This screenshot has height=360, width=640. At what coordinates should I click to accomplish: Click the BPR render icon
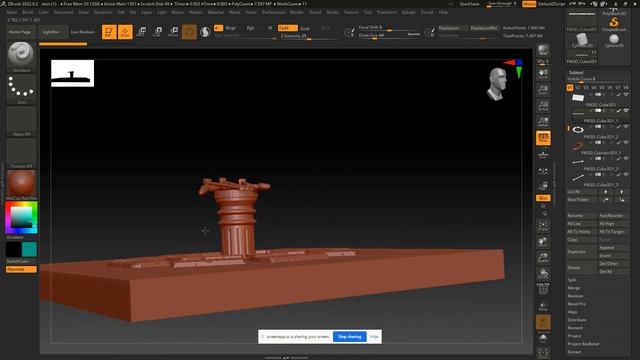[543, 50]
